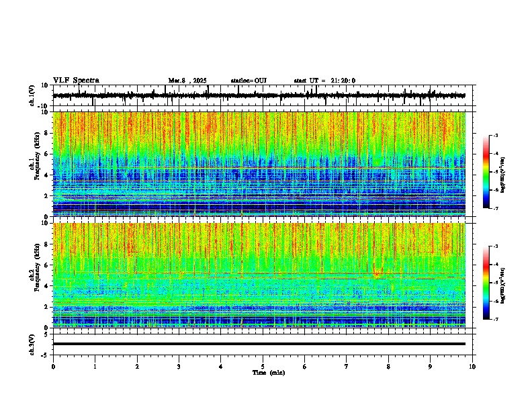
Task: Click the "8" kHz tick of ch.1 spectrogram
Action: pyautogui.click(x=47, y=133)
